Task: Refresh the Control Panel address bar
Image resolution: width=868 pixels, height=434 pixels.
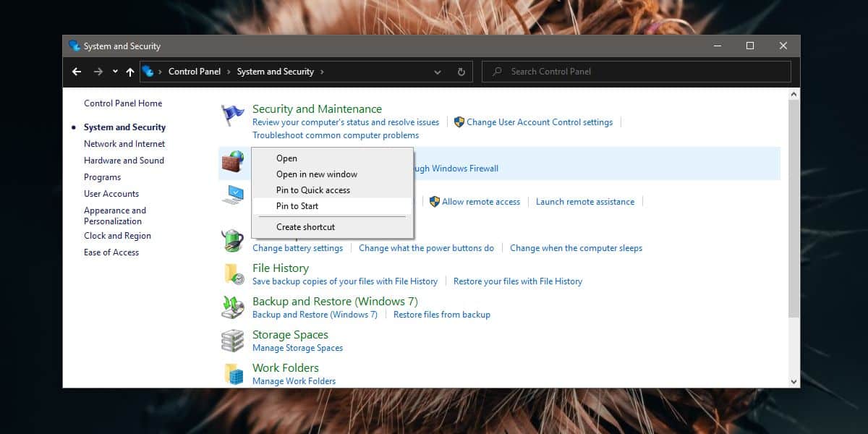Action: click(x=461, y=72)
